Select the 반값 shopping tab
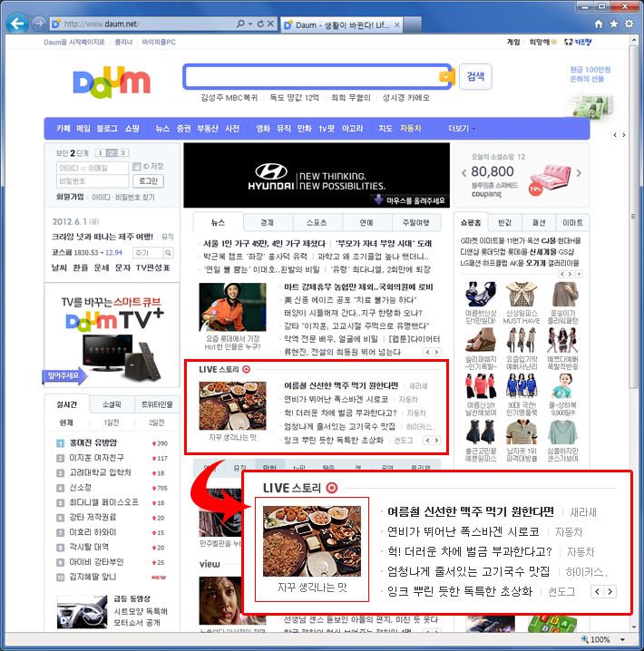Image resolution: width=644 pixels, height=651 pixels. (505, 222)
